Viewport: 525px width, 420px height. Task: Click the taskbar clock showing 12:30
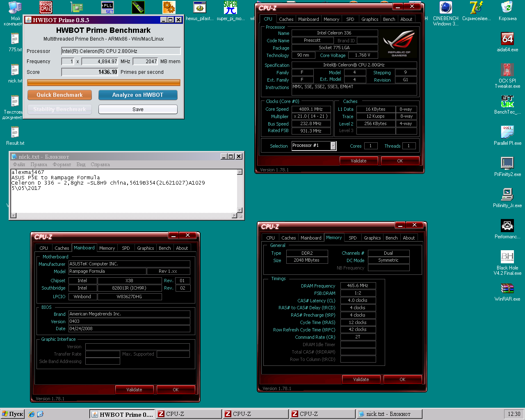click(514, 414)
